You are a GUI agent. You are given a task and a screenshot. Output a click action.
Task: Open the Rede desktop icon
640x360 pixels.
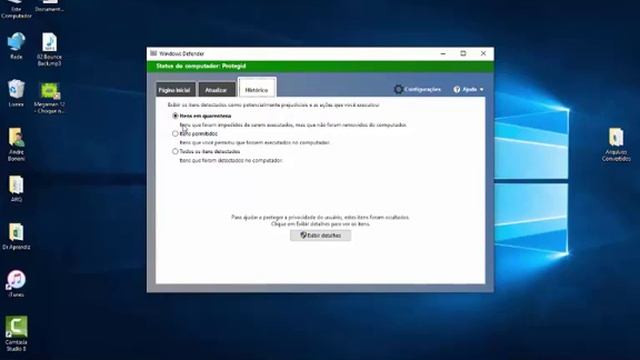[16, 42]
